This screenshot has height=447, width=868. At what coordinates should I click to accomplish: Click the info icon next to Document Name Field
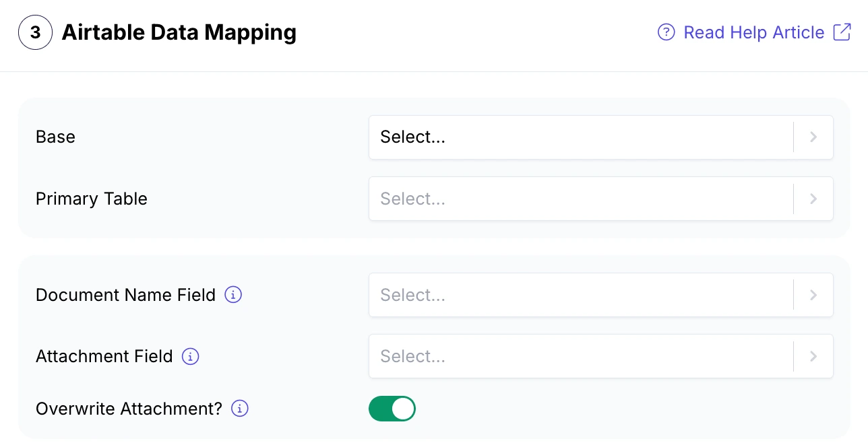click(232, 295)
